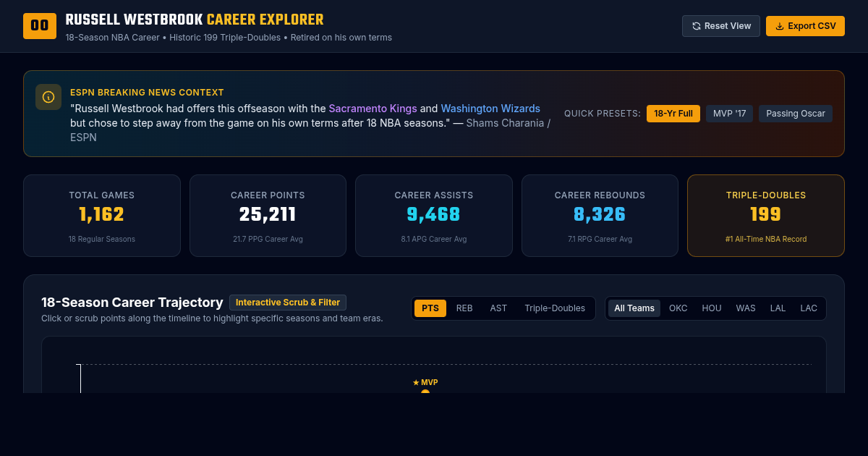Select the Career Assists stat card

click(x=434, y=216)
